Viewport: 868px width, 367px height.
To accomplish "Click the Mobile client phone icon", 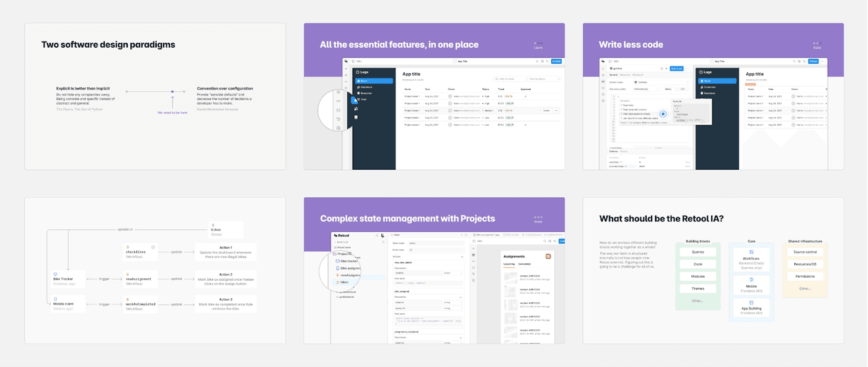I will [x=55, y=299].
